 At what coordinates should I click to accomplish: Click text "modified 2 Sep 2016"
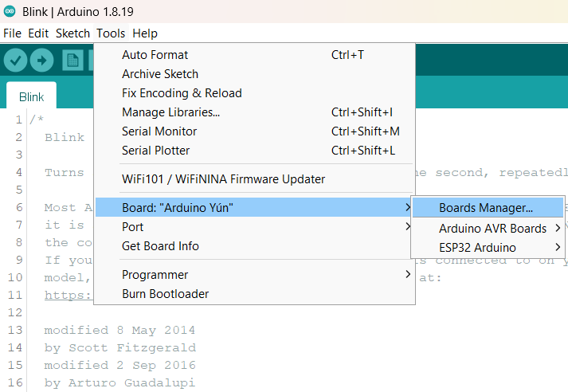point(119,365)
